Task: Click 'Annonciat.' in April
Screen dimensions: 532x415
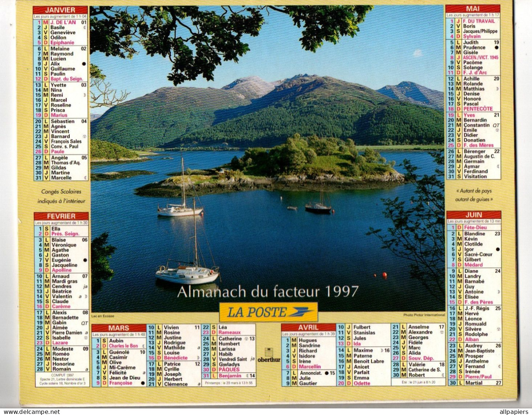Action: coord(311,373)
